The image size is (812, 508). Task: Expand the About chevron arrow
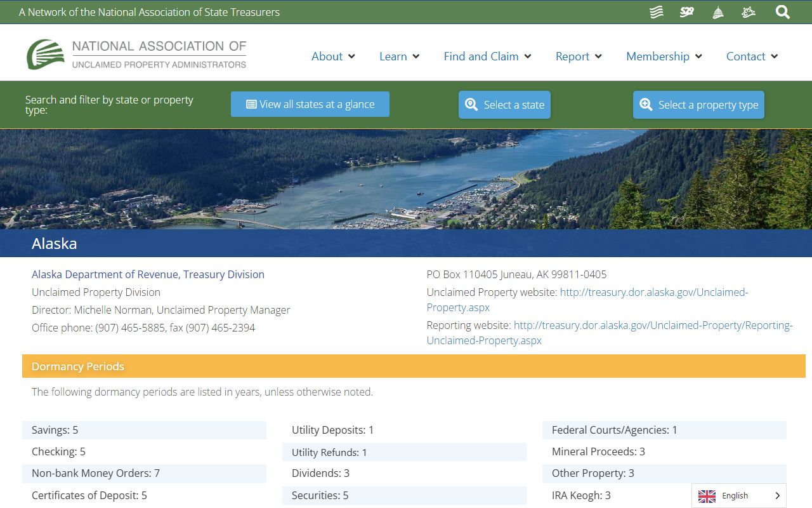pyautogui.click(x=351, y=57)
